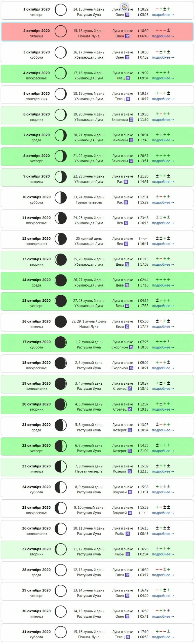Click the Gemini sign icon for 7 октября
Image resolution: width=196 pixels, height=644 pixels.
131,140
